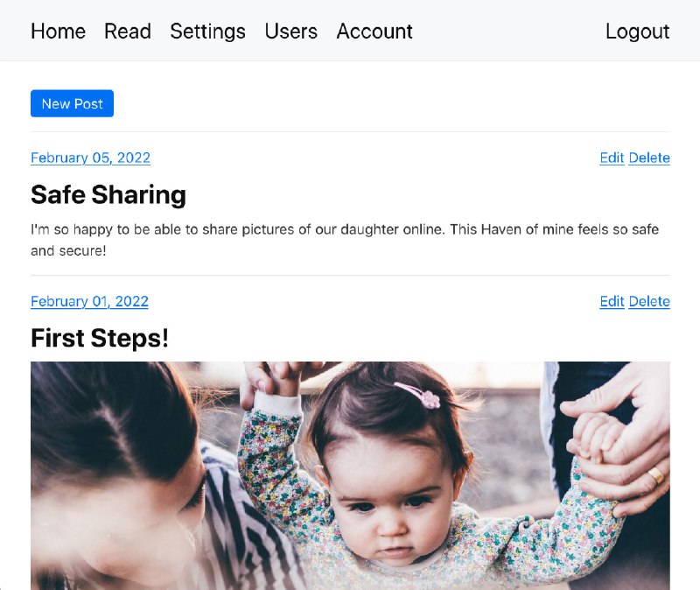Log out using the Logout link
Image resolution: width=700 pixels, height=590 pixels.
pyautogui.click(x=637, y=32)
